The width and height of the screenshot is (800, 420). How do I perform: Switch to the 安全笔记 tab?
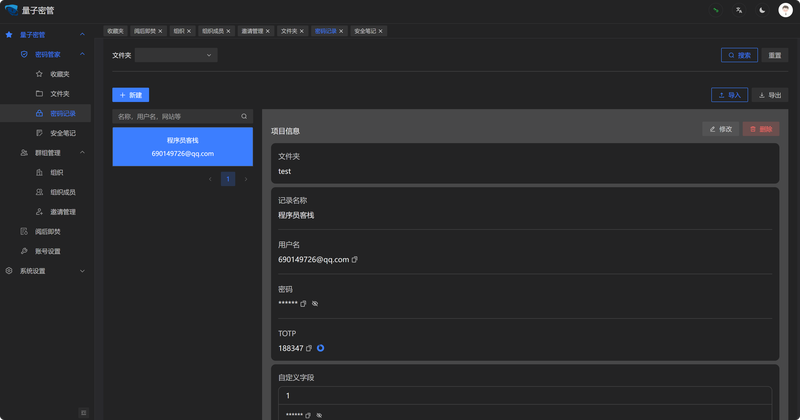365,31
